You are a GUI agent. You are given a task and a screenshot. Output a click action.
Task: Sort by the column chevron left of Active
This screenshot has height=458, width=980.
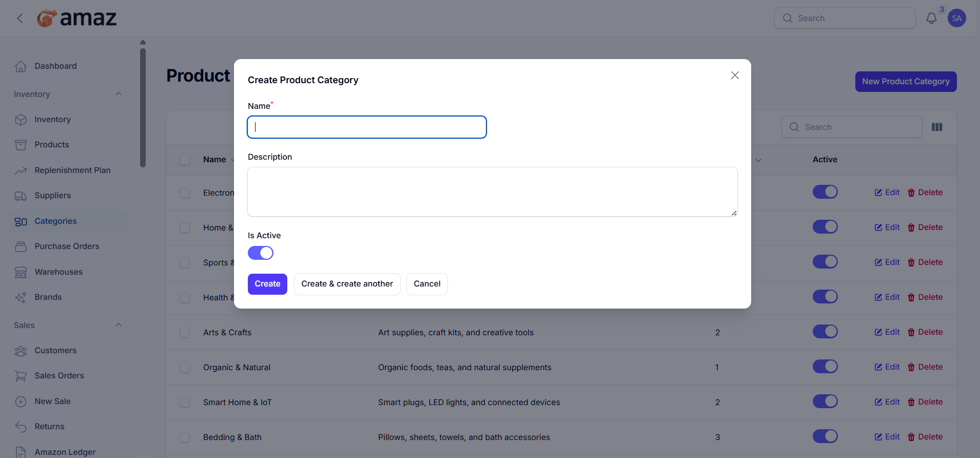tap(758, 160)
